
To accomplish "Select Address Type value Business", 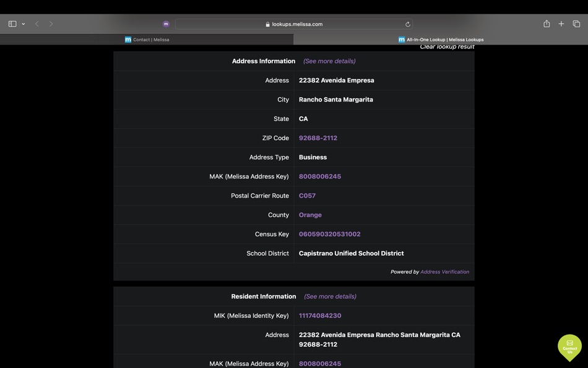I will [313, 157].
